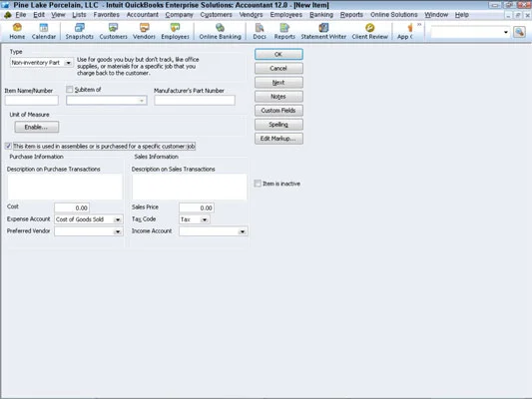Check the Subitem of checkbox
Viewport: 532px width, 399px height.
pos(70,89)
